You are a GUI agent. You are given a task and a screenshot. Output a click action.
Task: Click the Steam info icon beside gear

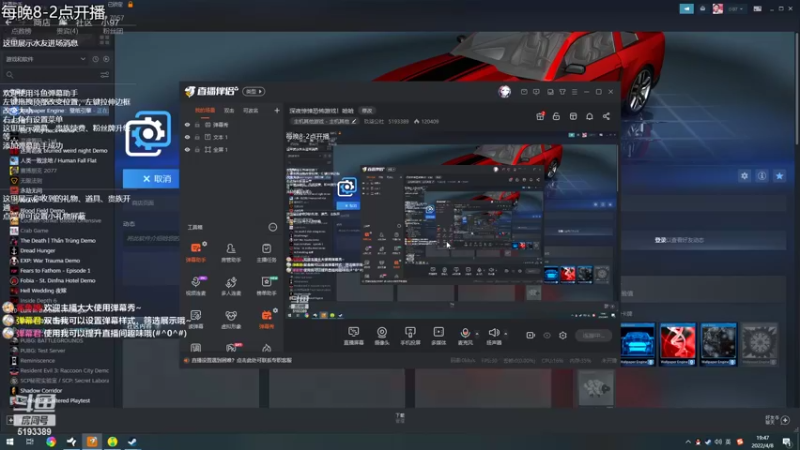point(762,176)
